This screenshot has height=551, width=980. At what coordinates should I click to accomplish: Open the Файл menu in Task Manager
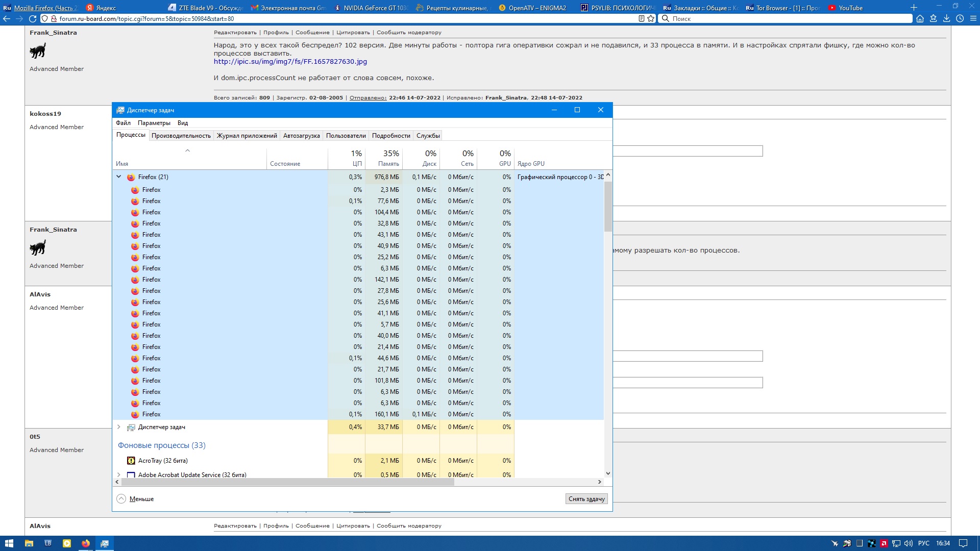[x=123, y=123]
